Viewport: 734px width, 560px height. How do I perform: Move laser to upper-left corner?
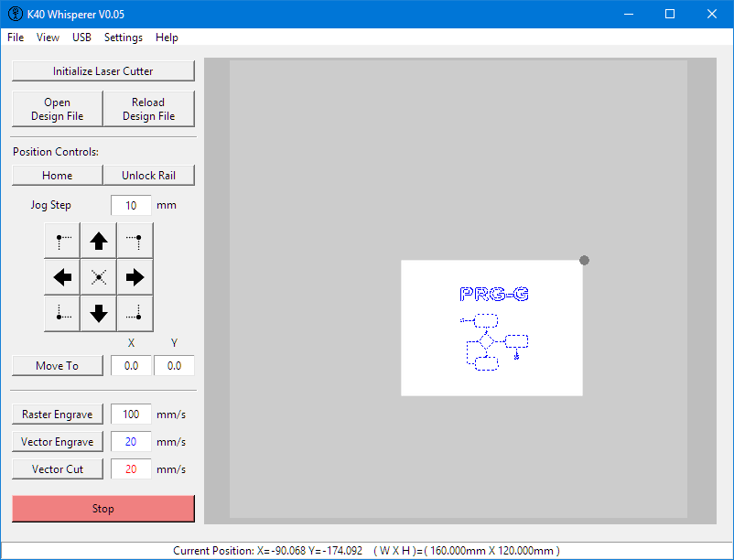point(62,241)
